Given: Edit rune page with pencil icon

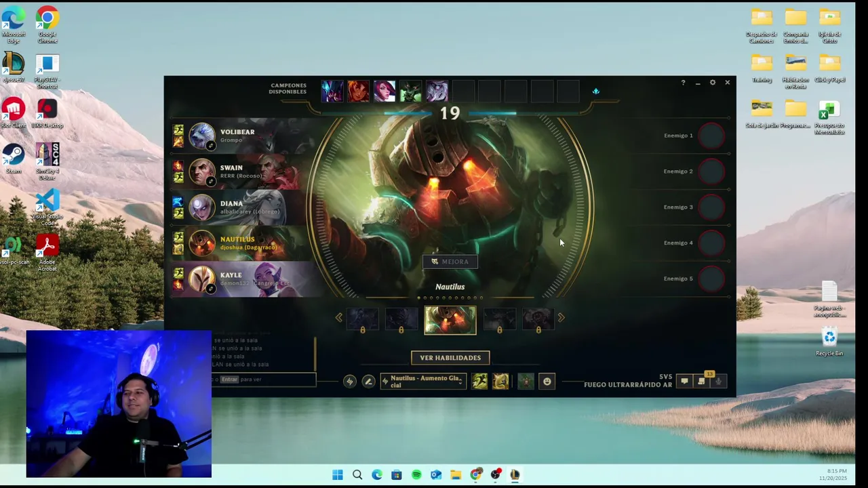Looking at the screenshot, I should coord(368,382).
